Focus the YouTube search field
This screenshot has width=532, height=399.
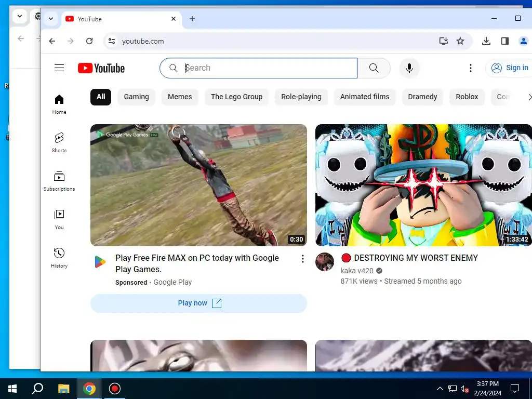pyautogui.click(x=259, y=68)
